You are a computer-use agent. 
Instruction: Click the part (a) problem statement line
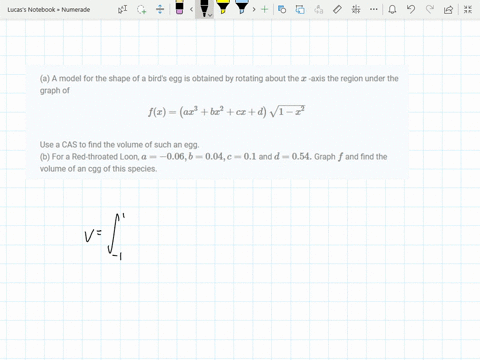(x=219, y=84)
